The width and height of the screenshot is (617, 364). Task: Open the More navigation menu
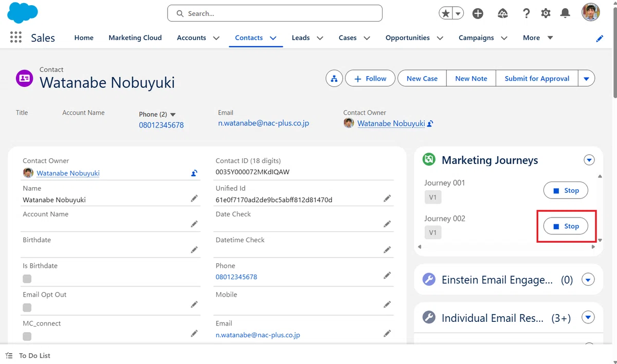(538, 38)
